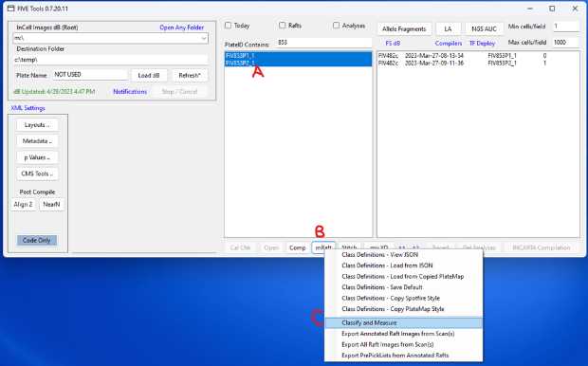Open the XML Settings link
The height and width of the screenshot is (366, 588).
tap(28, 108)
